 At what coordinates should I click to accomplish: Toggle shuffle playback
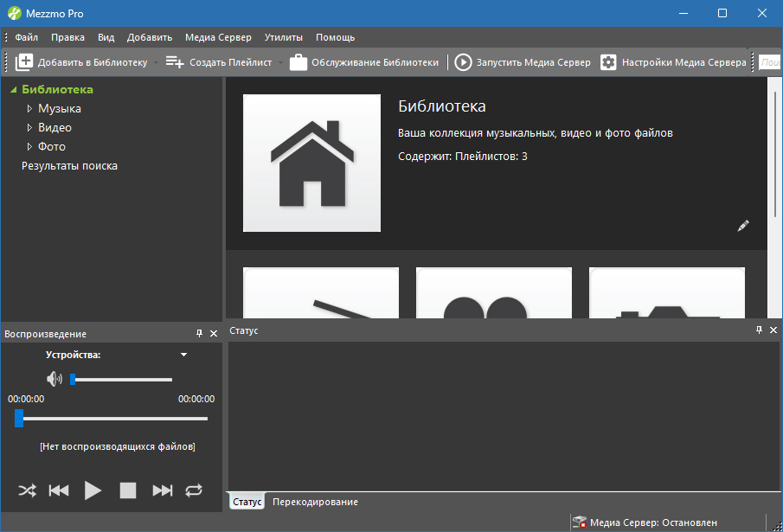tap(28, 490)
